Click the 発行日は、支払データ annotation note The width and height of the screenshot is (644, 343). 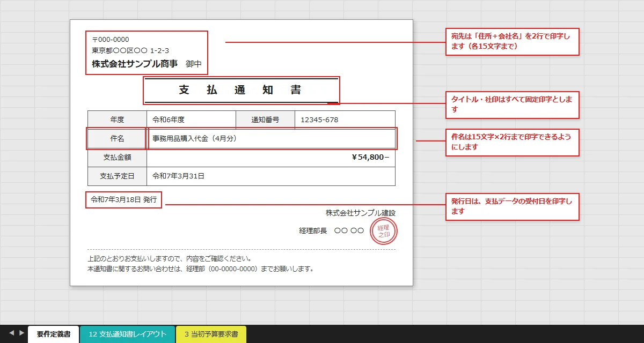click(513, 206)
